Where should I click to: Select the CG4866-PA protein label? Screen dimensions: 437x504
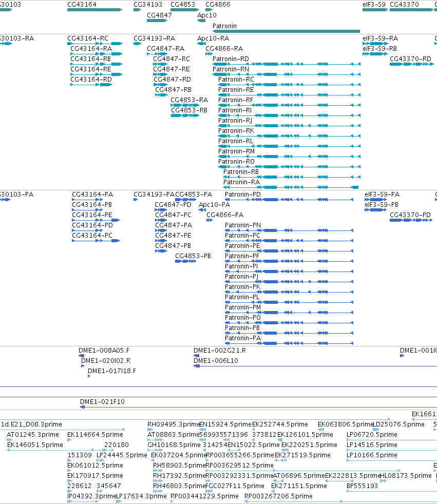click(x=225, y=215)
